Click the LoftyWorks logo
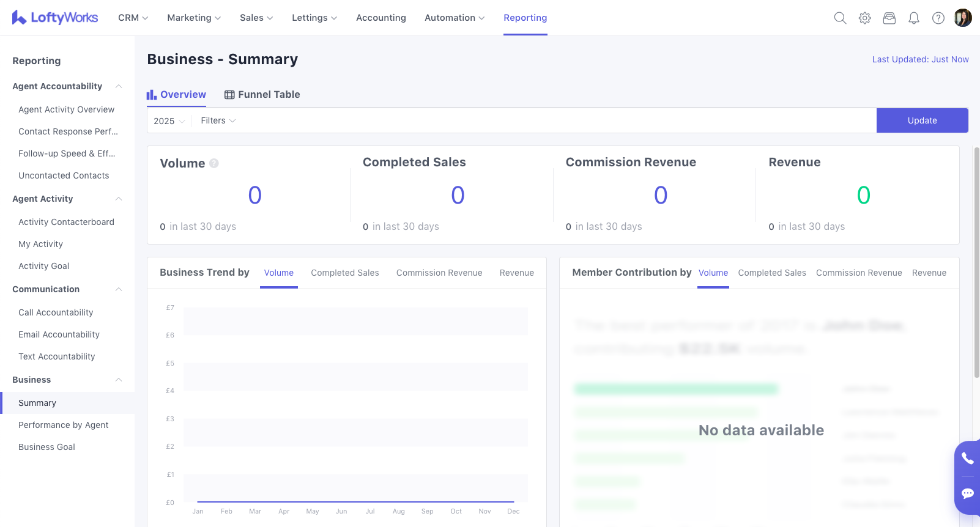The width and height of the screenshot is (980, 527). tap(55, 18)
